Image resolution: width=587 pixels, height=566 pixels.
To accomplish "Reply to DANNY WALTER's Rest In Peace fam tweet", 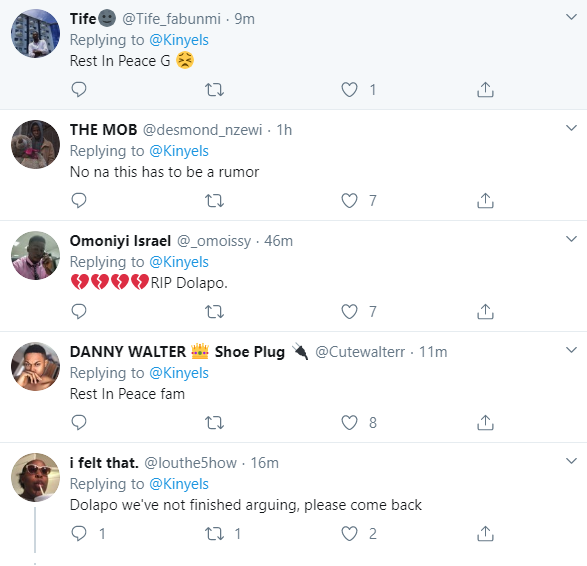I will pos(79,422).
